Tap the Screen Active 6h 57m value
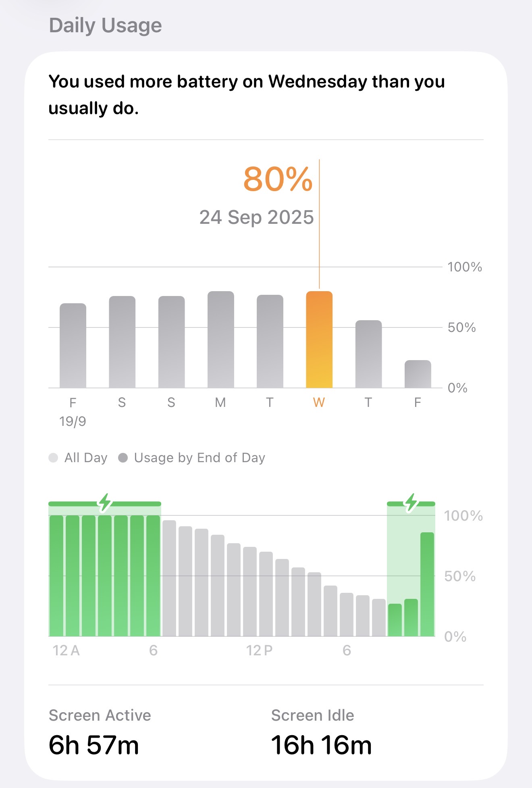This screenshot has width=532, height=788. pyautogui.click(x=94, y=745)
